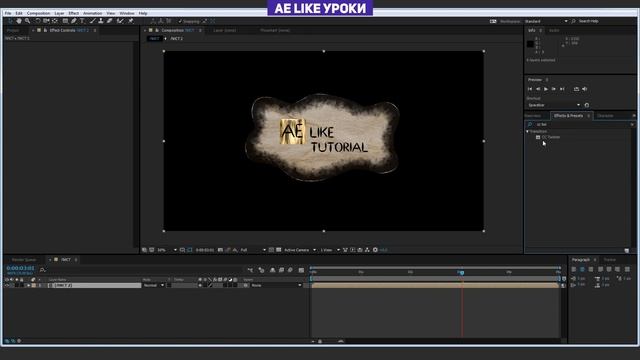The image size is (640, 360).
Task: Select the Roto Brush tool
Action: 120,21
